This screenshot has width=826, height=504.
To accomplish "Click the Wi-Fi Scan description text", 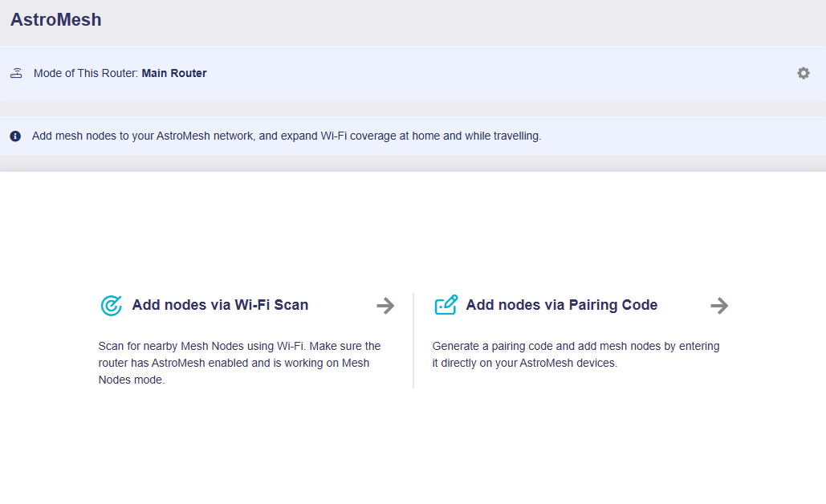I will pyautogui.click(x=240, y=363).
